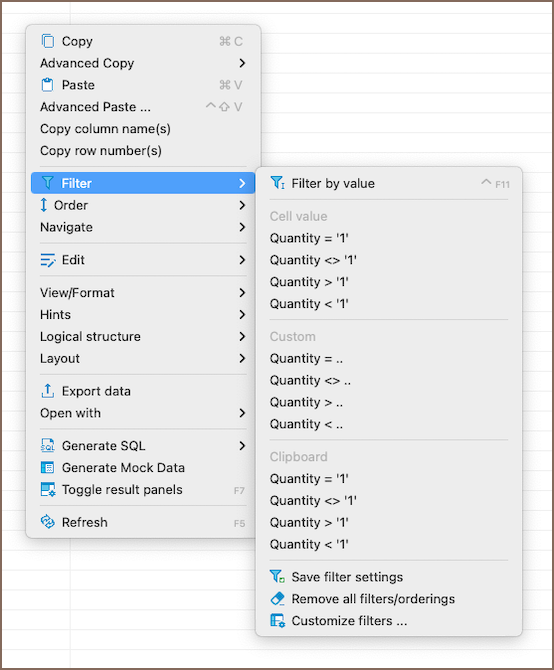Click the Toggle result panels icon
The image size is (554, 670).
47,490
